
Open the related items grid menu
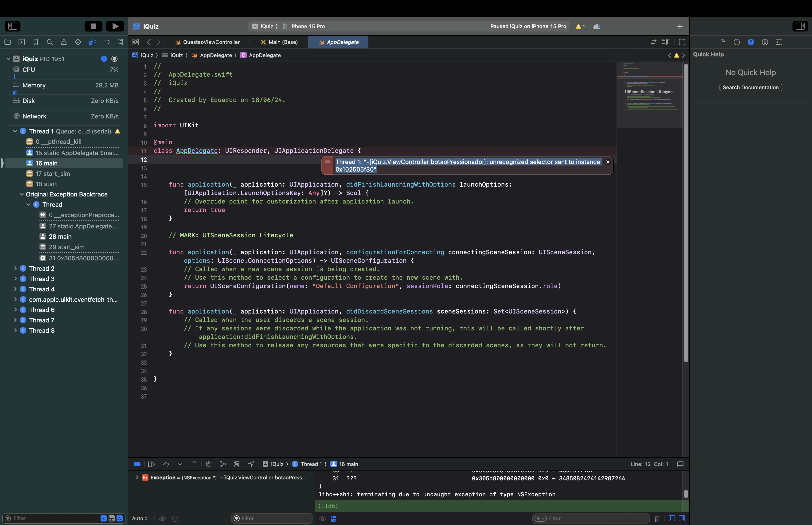tap(136, 42)
